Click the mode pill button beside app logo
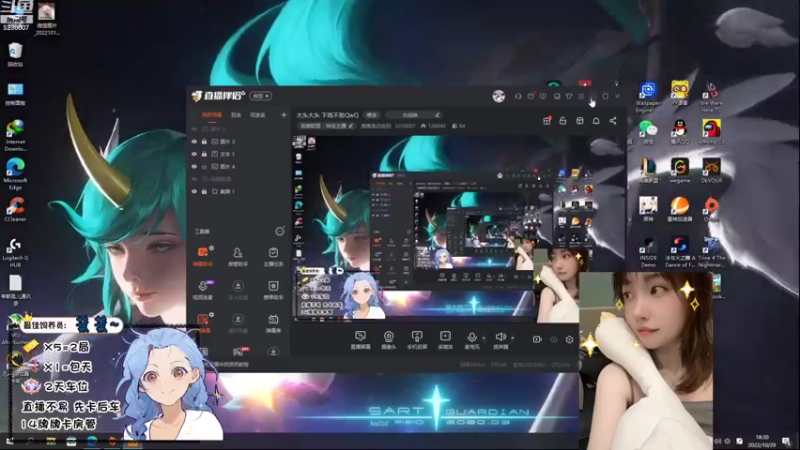The width and height of the screenshot is (800, 450). coord(261,96)
